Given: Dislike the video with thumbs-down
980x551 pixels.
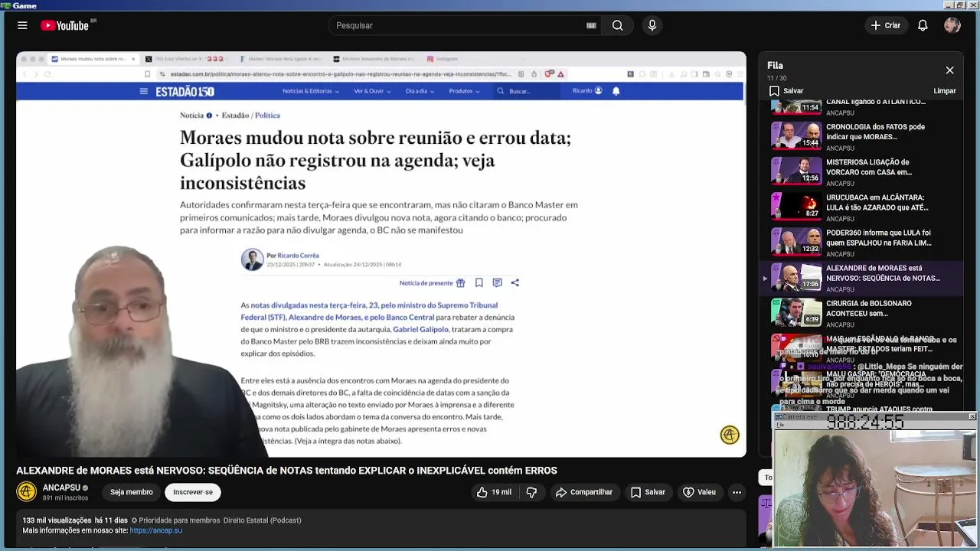Looking at the screenshot, I should (x=531, y=492).
